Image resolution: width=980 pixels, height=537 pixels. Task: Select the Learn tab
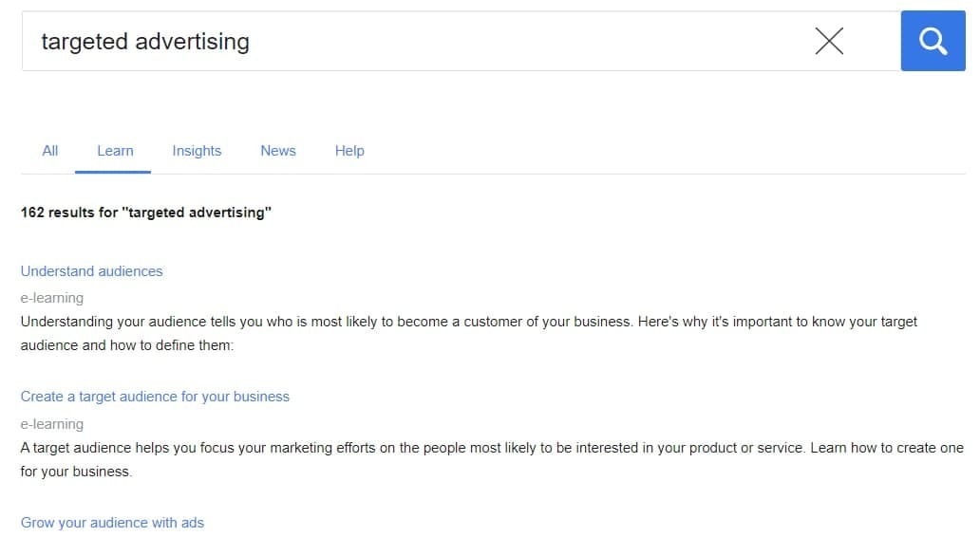pos(115,150)
